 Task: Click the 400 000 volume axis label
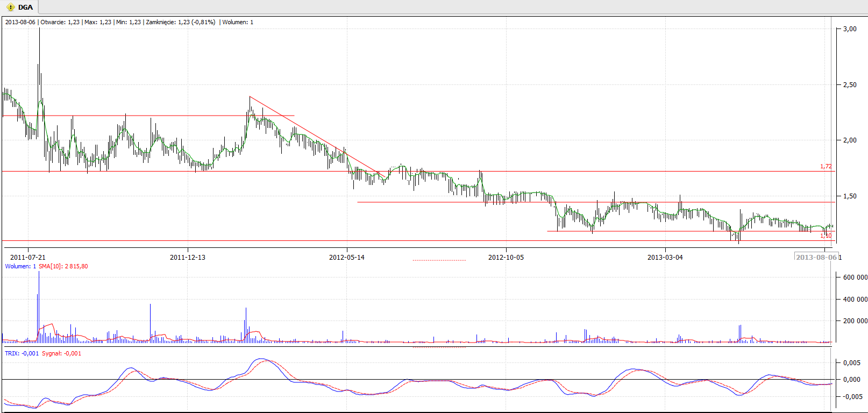(855, 300)
